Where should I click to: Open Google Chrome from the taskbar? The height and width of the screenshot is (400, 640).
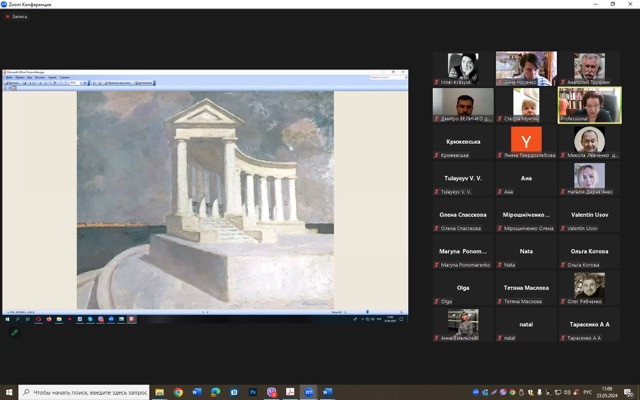pyautogui.click(x=178, y=392)
